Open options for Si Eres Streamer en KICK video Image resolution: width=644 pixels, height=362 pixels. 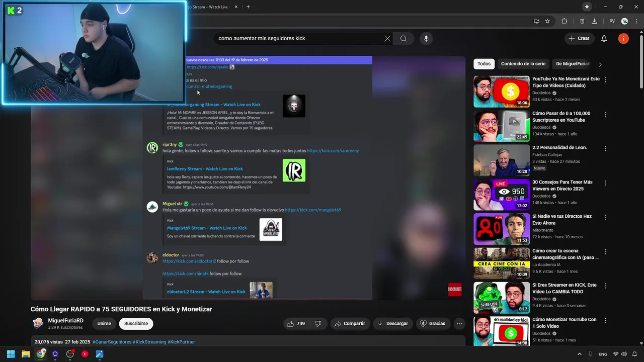pyautogui.click(x=606, y=286)
